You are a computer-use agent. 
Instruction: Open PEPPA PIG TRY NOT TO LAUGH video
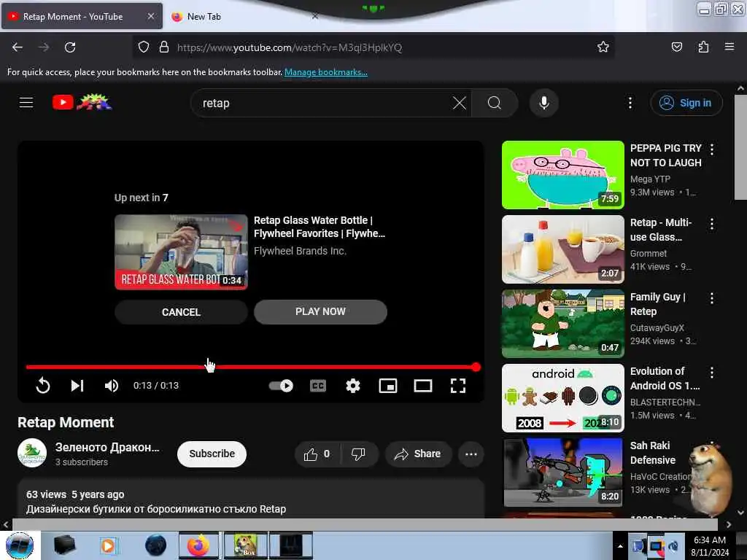point(562,175)
